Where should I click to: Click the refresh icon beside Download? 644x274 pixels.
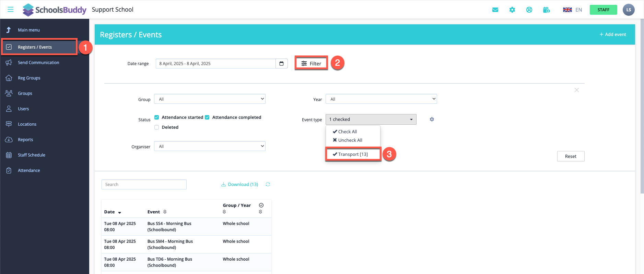click(x=268, y=185)
